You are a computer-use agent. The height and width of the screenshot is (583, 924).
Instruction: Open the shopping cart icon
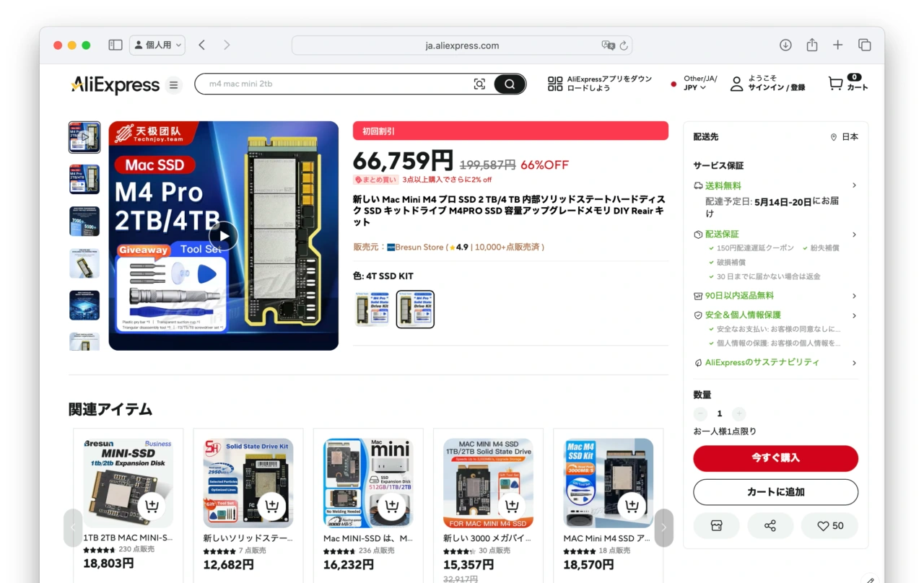[835, 84]
